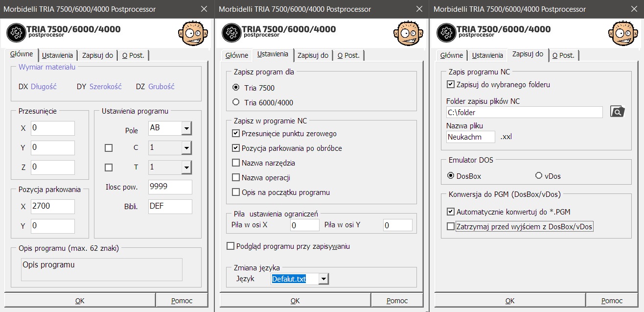Confirm with OK in middle window

click(295, 301)
